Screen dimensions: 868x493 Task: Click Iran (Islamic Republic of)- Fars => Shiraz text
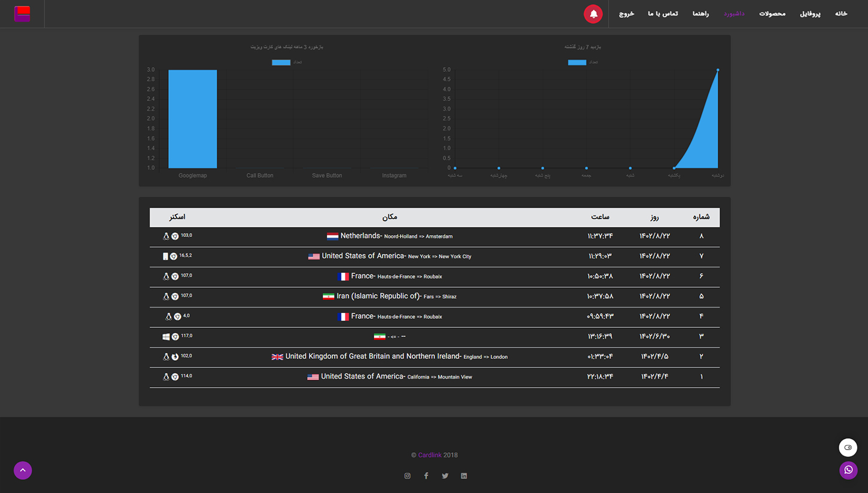tap(396, 296)
